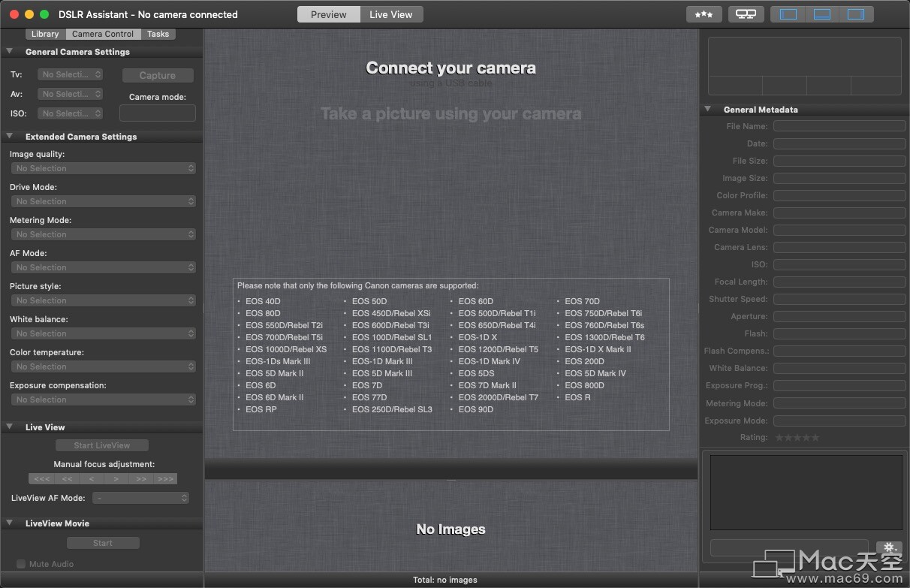Toggle the right panel layout icon
The width and height of the screenshot is (910, 588).
[x=856, y=14]
